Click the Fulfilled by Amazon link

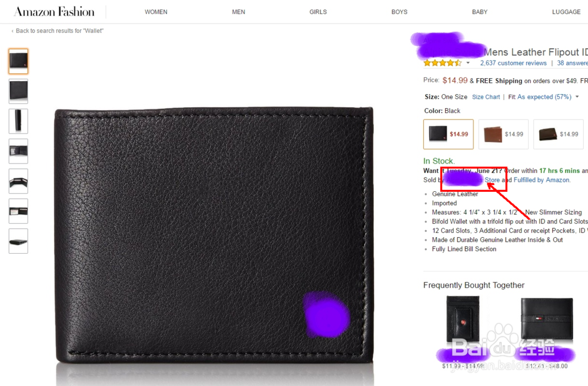(x=542, y=180)
